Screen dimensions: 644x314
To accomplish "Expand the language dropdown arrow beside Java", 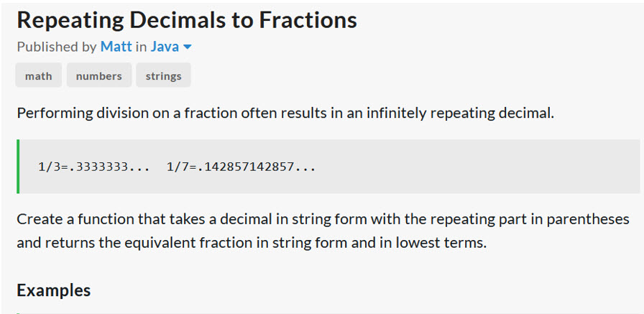I will click(188, 47).
